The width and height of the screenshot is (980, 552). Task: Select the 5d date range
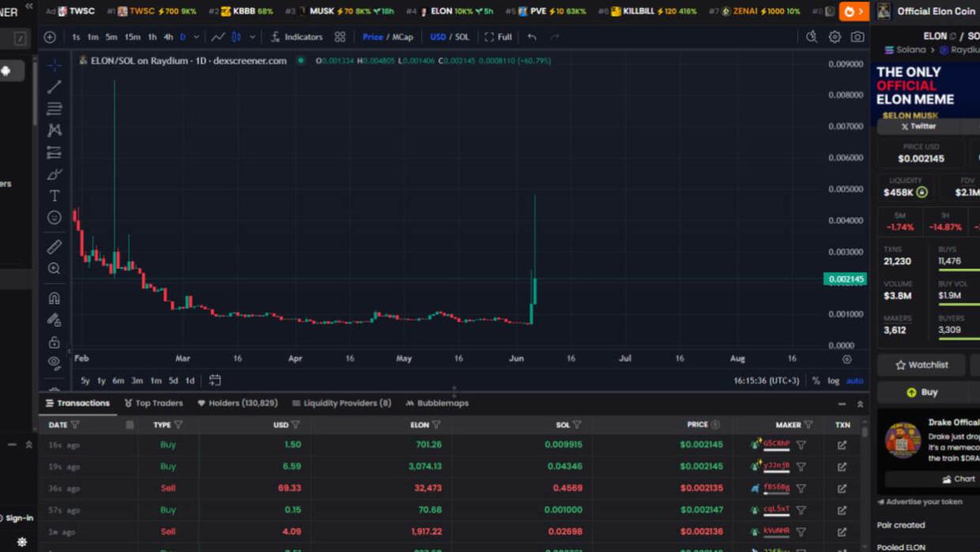[x=173, y=381]
